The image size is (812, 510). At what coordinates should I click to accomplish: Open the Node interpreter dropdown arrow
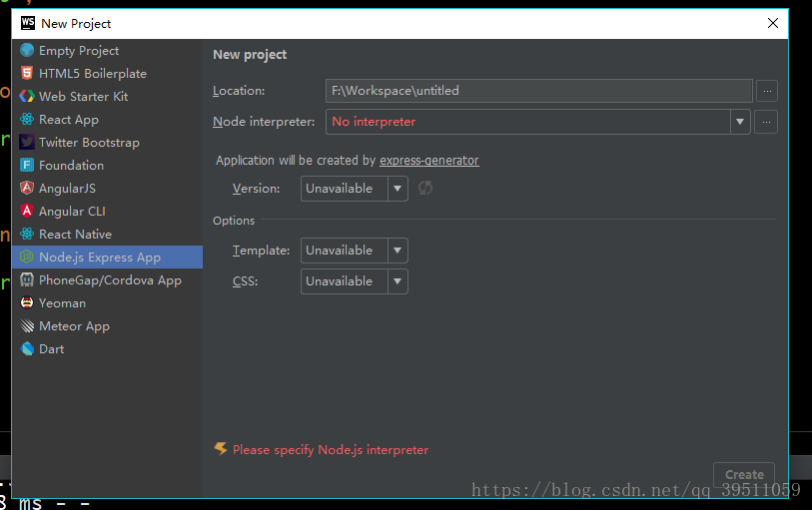740,122
